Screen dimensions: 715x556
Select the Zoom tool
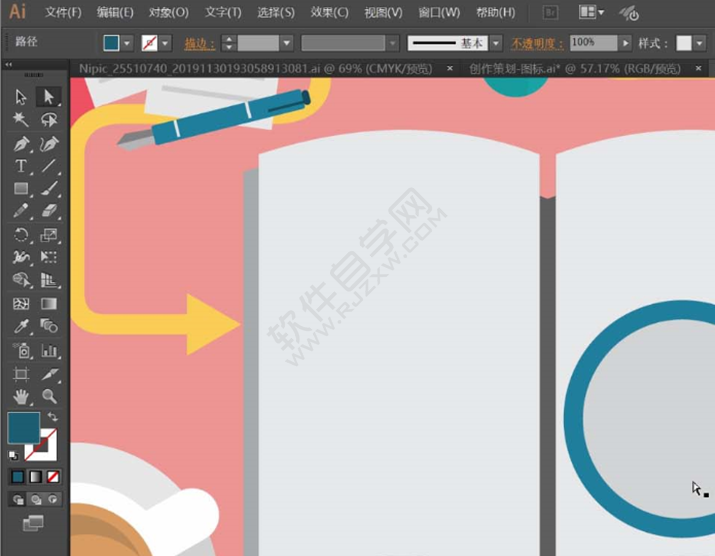(48, 396)
